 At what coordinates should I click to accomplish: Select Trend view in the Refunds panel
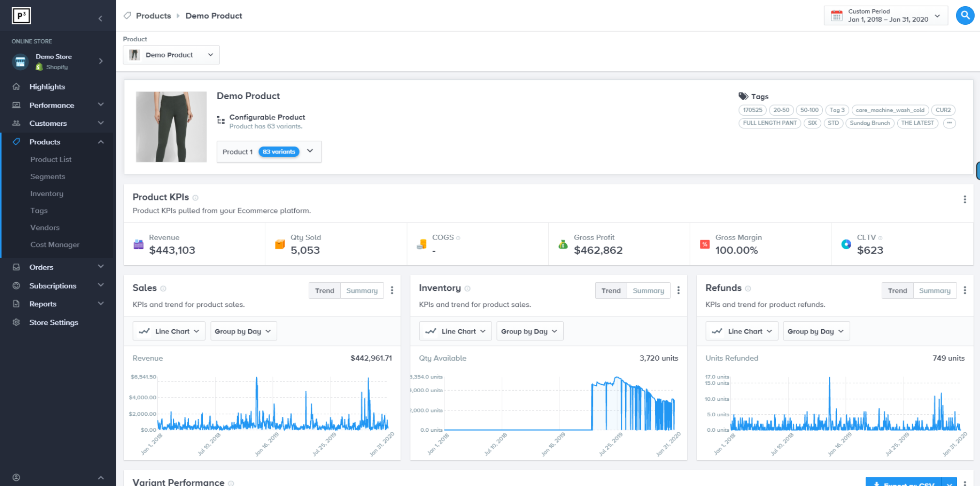point(897,290)
